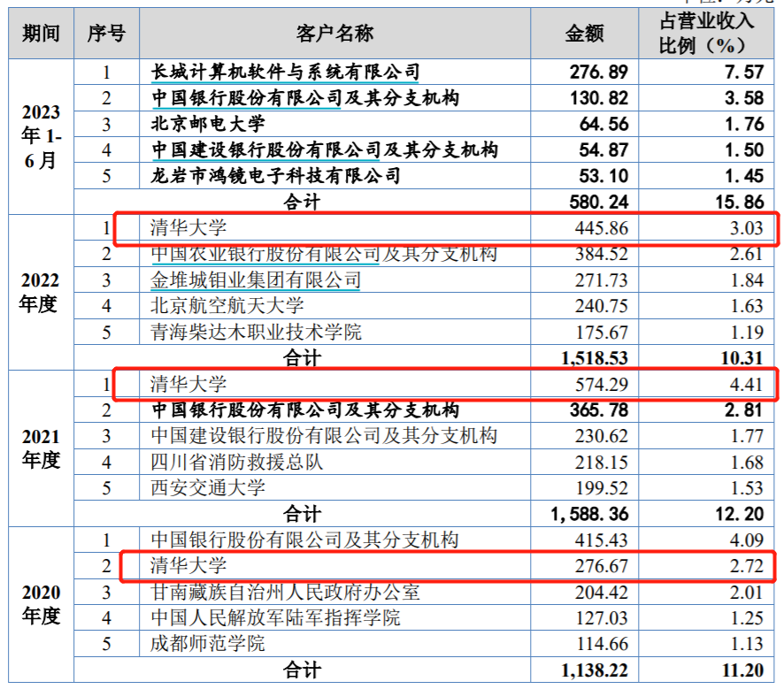Click the percentage 3.03
The image size is (784, 689).
[746, 228]
